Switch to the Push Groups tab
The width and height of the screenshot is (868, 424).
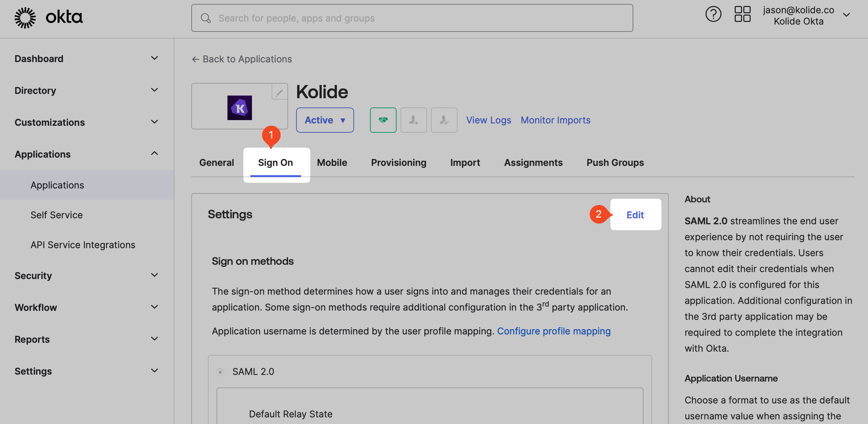[615, 163]
